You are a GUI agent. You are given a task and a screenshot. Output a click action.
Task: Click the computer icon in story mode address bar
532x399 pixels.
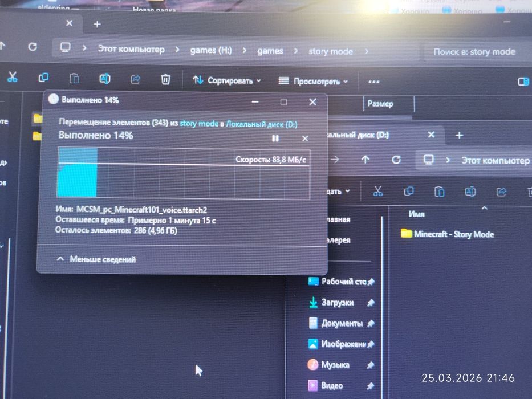click(66, 47)
